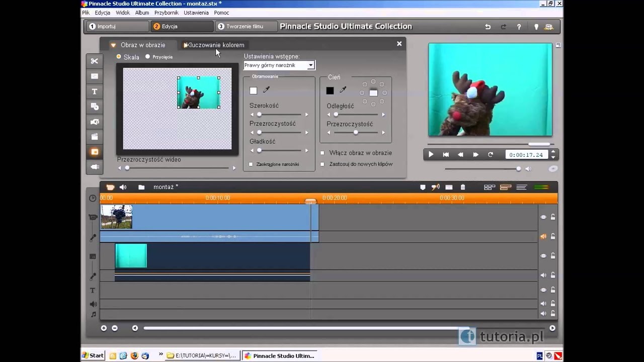Zoom out timeline with minus button
Screen dimensions: 644x362
115,328
